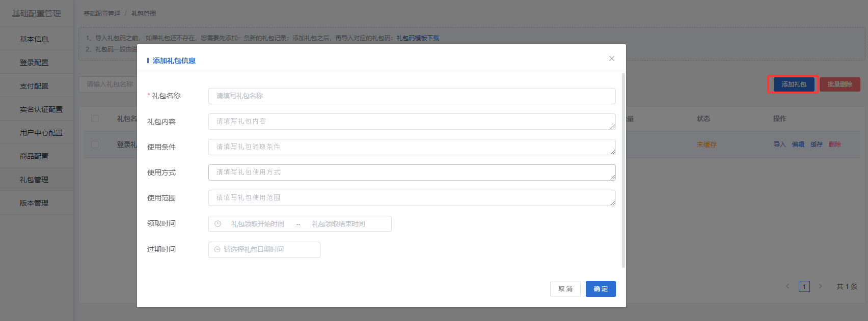Viewport: 868px width, 321px height.
Task: Click the 基础配置管理 breadcrumb
Action: point(102,14)
